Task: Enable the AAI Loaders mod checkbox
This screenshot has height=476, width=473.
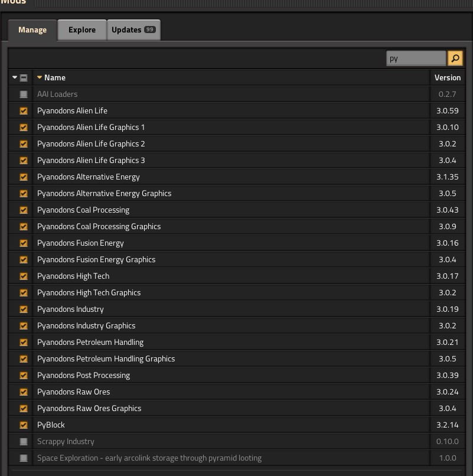Action: coord(24,94)
